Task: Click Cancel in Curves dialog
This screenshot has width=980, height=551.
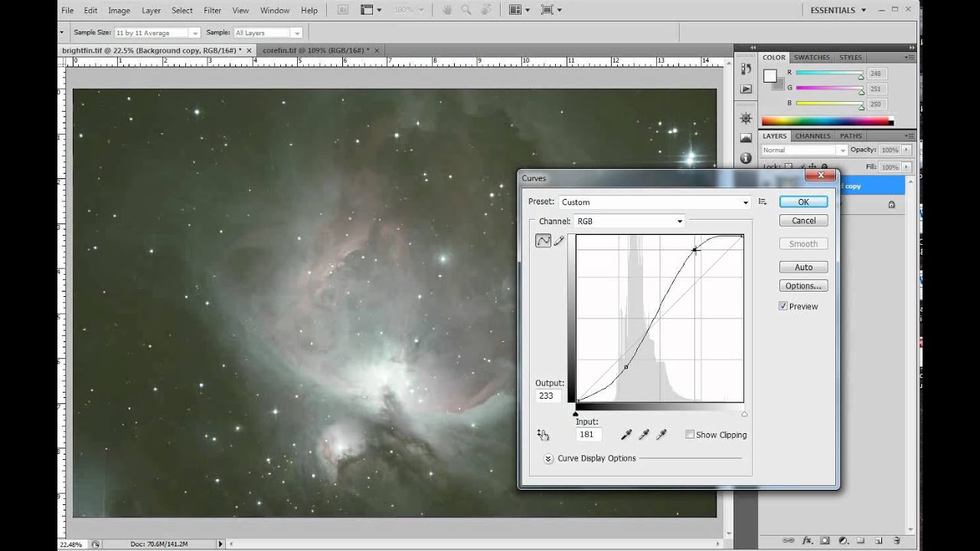Action: coord(803,220)
